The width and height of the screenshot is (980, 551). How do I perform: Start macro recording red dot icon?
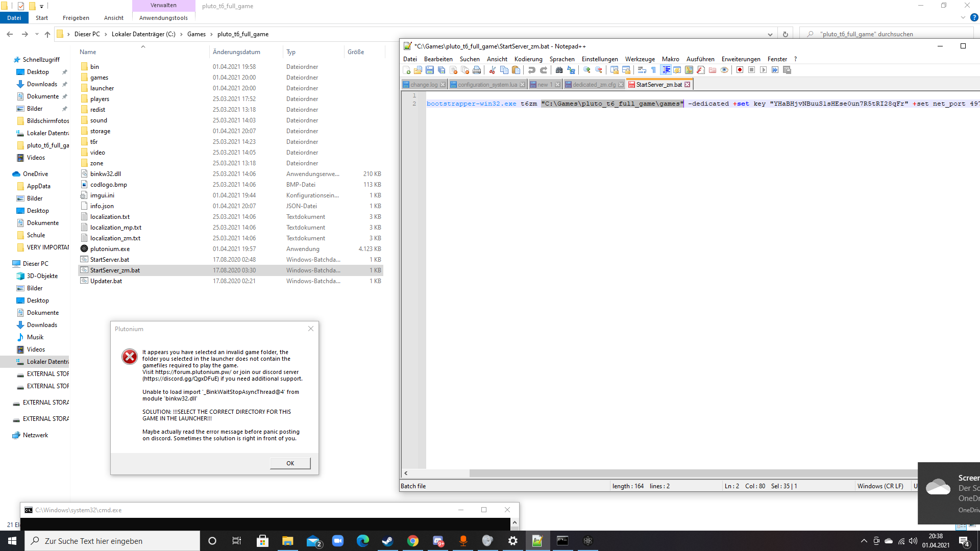click(740, 70)
